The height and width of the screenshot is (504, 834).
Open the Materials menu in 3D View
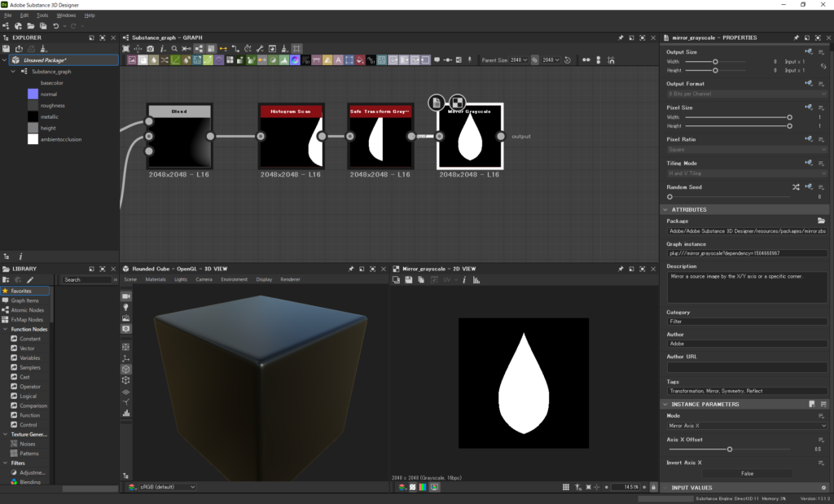click(156, 279)
